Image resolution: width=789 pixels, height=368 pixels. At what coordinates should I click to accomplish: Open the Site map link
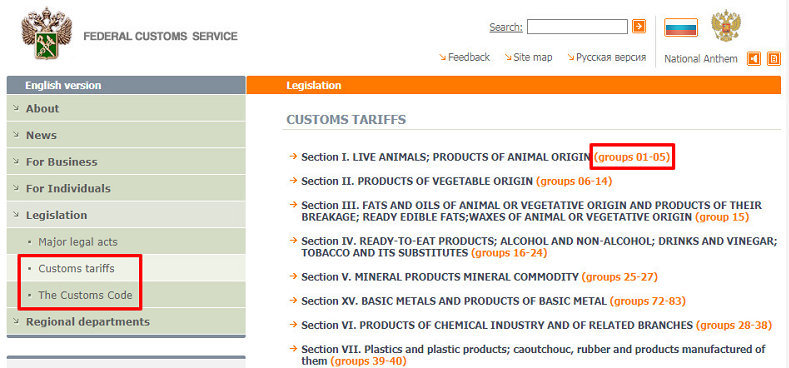[x=532, y=57]
